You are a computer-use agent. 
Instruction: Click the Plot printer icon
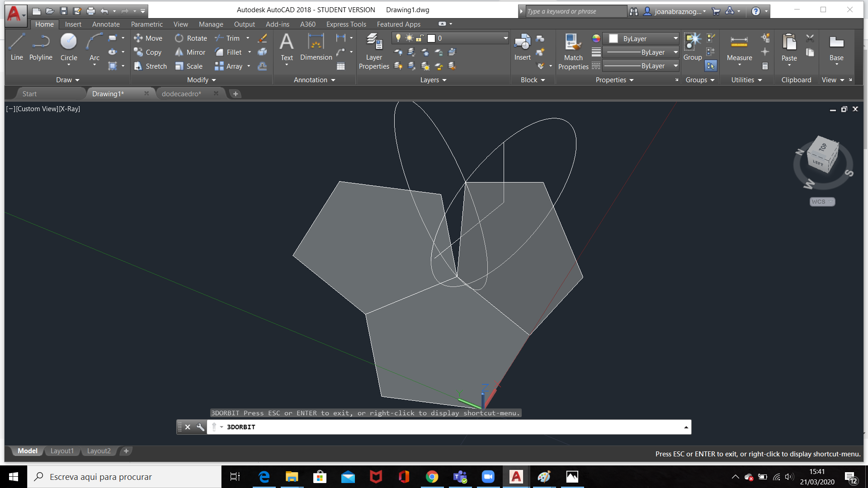[91, 11]
